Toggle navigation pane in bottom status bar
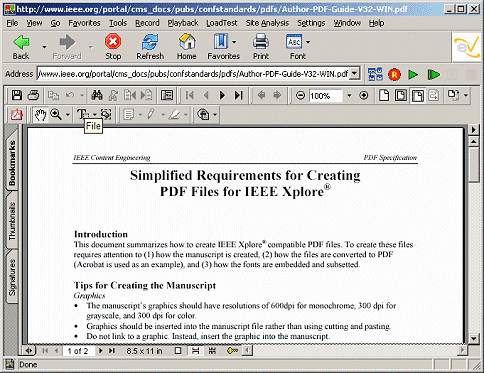 pos(29,351)
